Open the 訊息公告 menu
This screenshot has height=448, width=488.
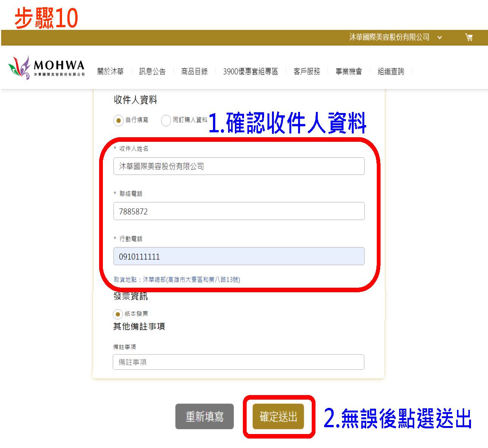point(152,71)
